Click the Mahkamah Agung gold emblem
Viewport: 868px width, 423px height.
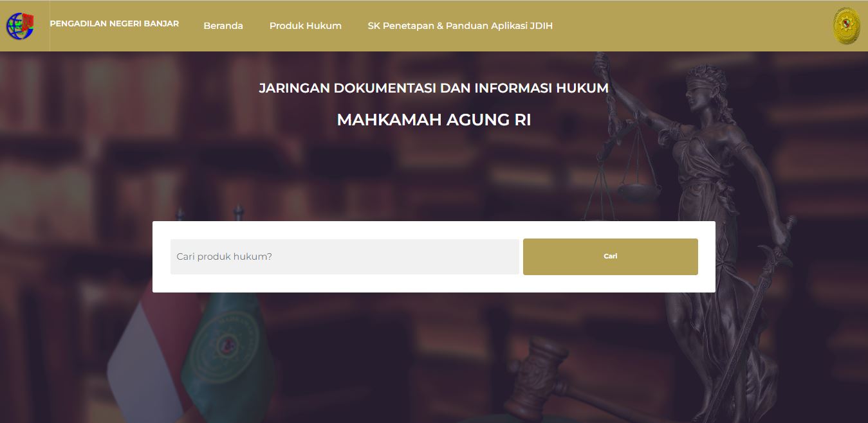pos(845,26)
